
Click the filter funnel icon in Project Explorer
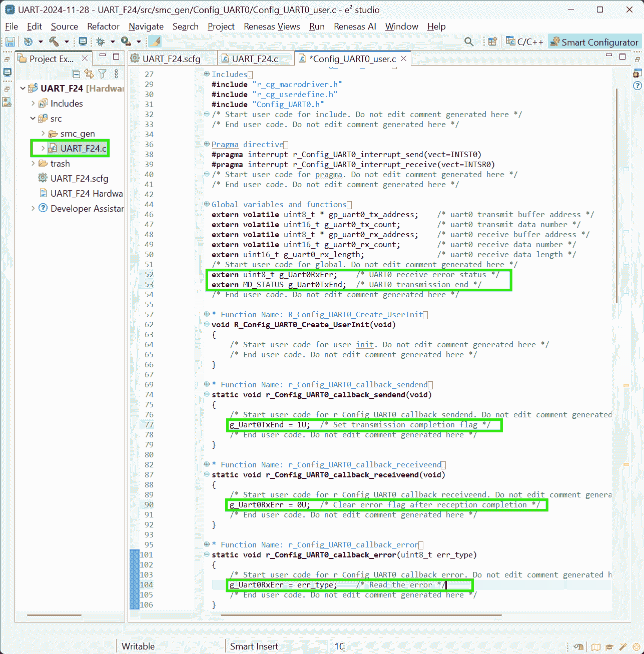pyautogui.click(x=103, y=74)
